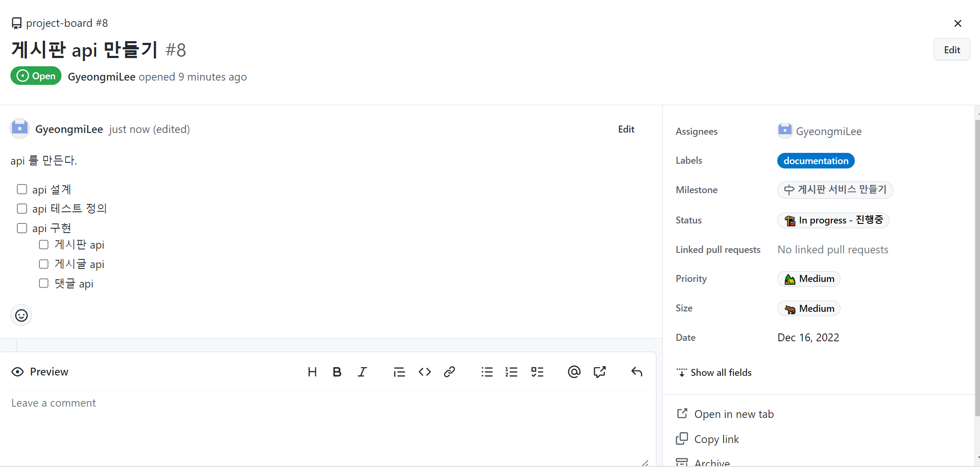Check the 'api 설계' task checkbox
This screenshot has width=980, height=469.
[22, 189]
